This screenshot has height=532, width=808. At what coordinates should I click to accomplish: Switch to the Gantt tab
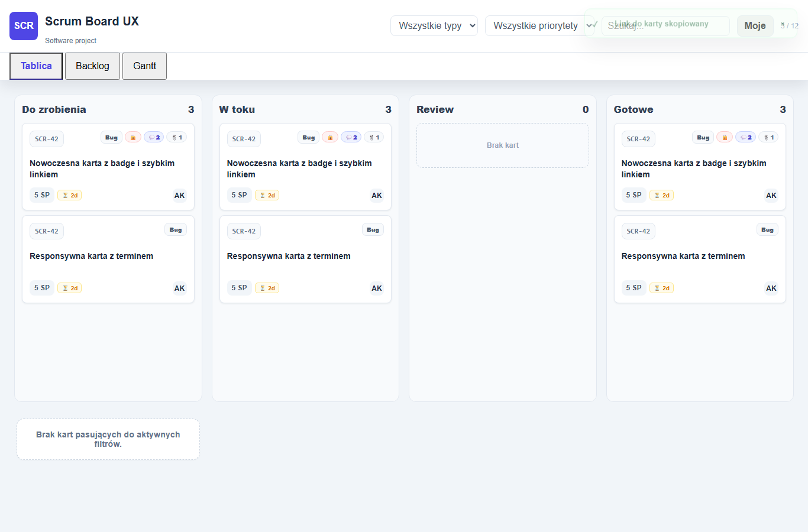click(144, 66)
